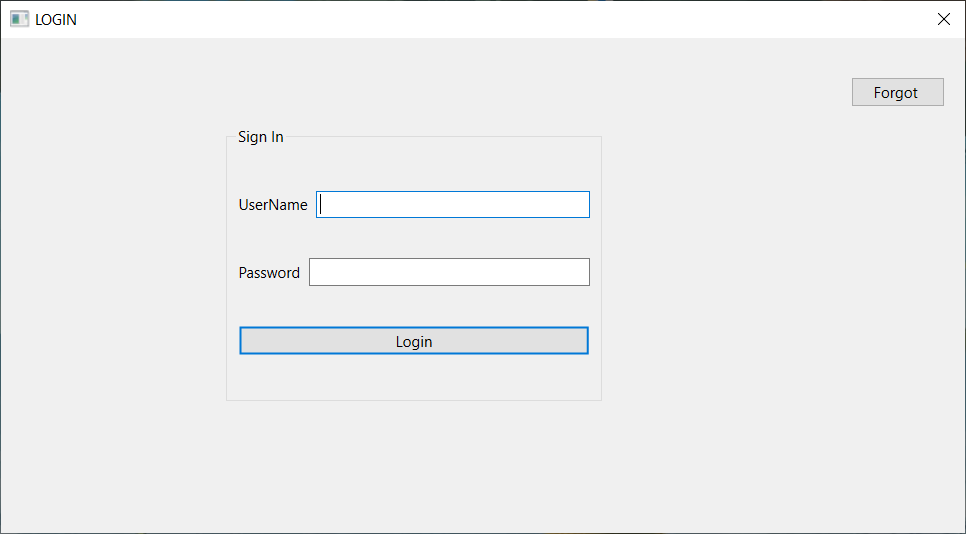The width and height of the screenshot is (966, 535).
Task: Close the LOGIN window
Action: [x=943, y=19]
